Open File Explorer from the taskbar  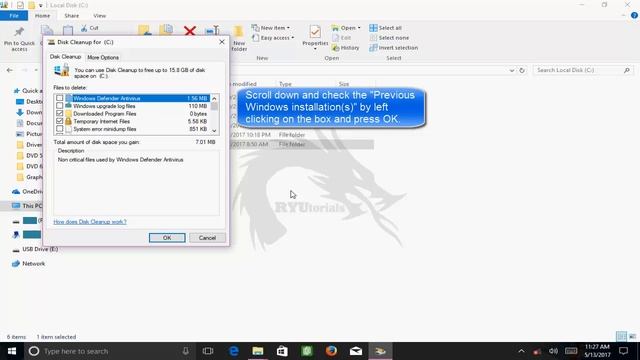258,351
